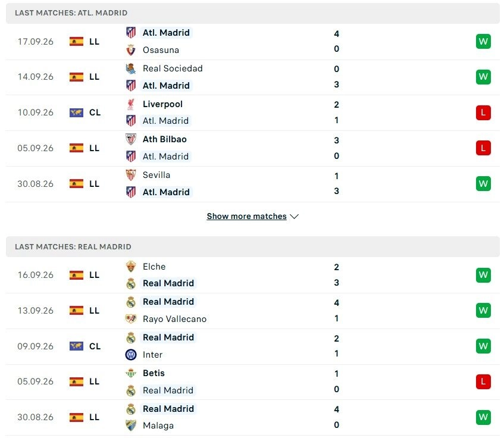
Task: Click the chevron beside Show more matches
Action: [294, 217]
